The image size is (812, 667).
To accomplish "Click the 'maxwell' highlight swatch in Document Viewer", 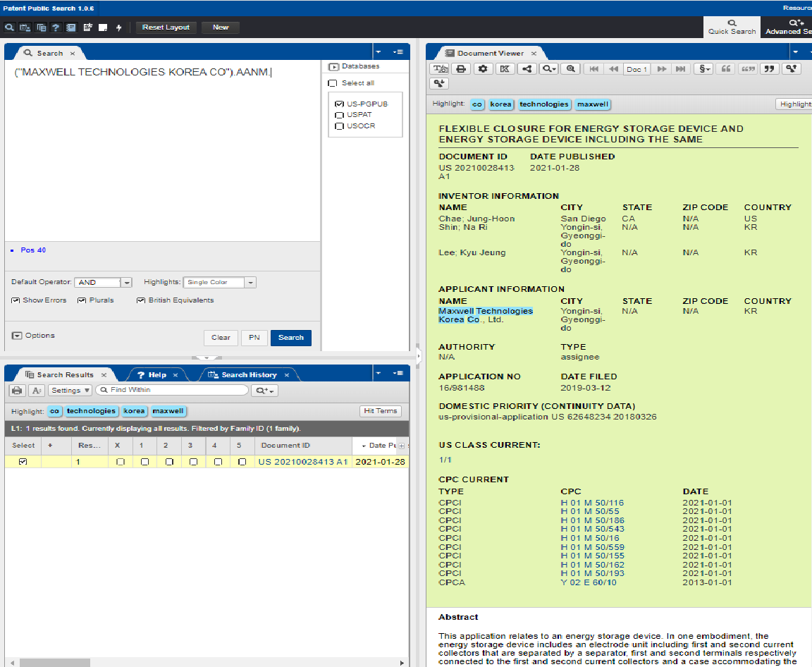I will coord(592,104).
